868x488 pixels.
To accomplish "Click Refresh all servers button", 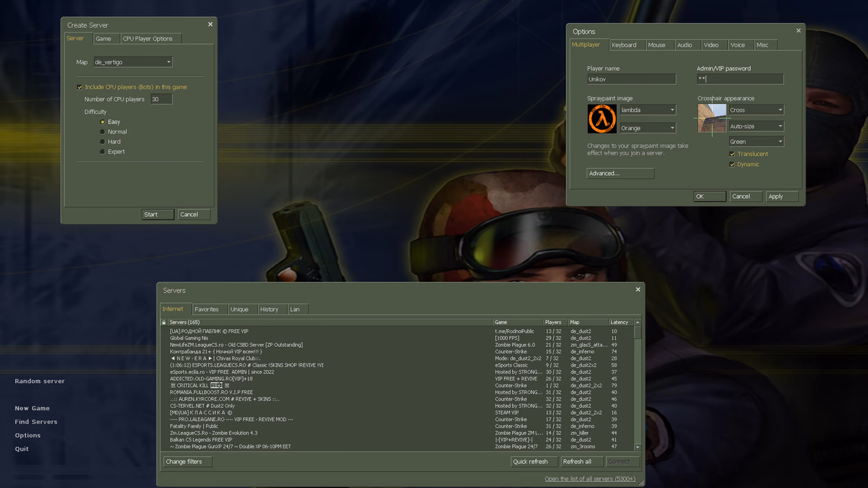I will pos(582,462).
